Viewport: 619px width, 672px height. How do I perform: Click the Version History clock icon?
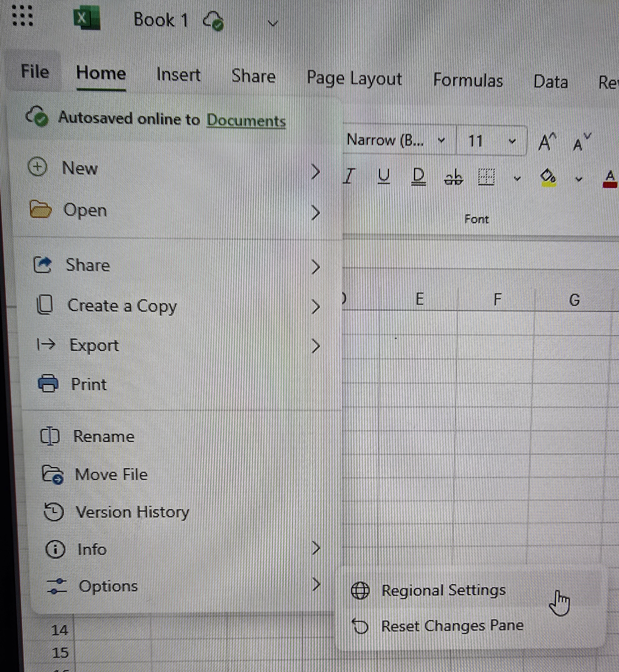54,512
